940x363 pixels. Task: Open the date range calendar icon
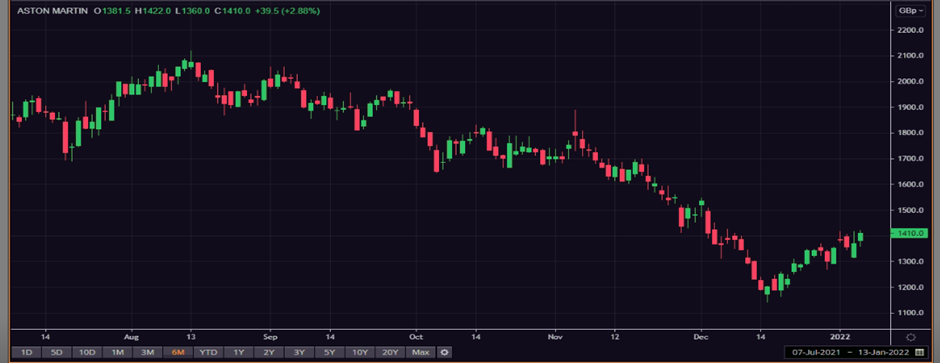(920, 352)
